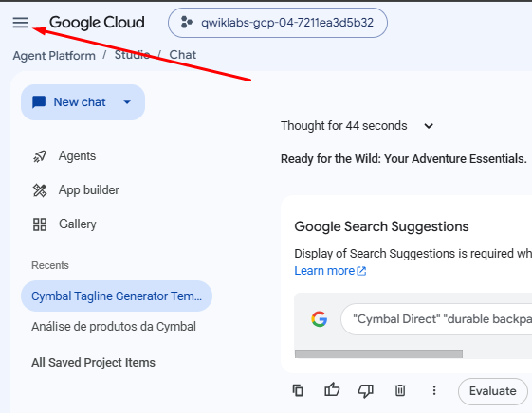Open the three-dot more options menu
The image size is (532, 413).
click(434, 390)
